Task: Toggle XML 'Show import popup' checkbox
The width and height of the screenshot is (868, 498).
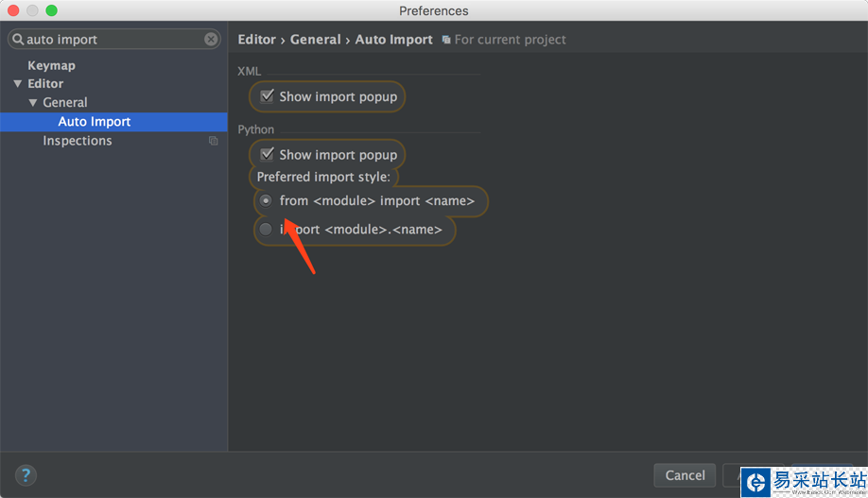Action: 267,96
